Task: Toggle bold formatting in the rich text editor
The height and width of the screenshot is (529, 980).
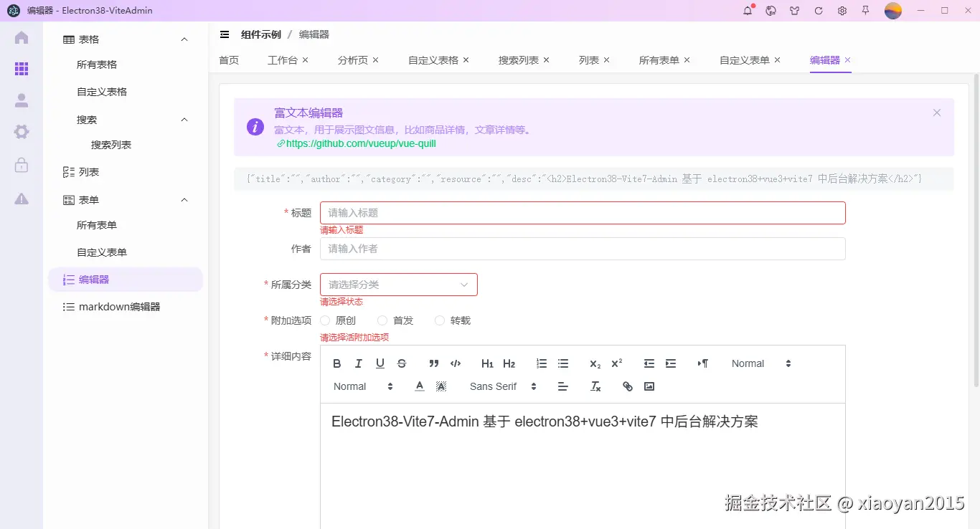Action: tap(336, 363)
